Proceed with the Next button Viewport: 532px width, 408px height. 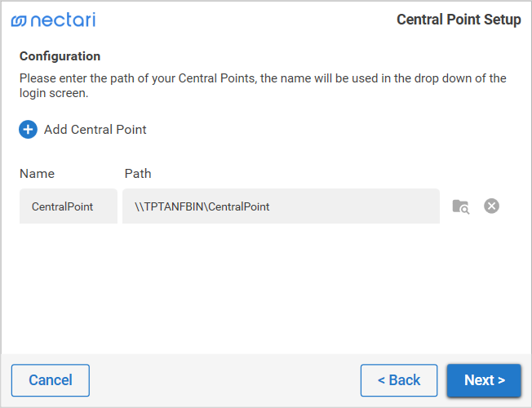tap(484, 380)
